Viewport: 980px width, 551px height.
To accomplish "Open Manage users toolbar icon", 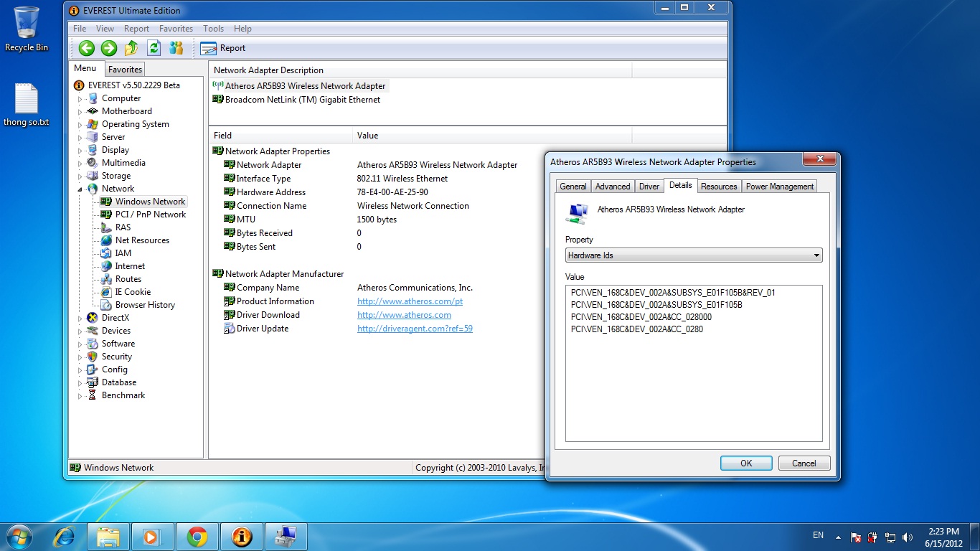I will (x=176, y=48).
